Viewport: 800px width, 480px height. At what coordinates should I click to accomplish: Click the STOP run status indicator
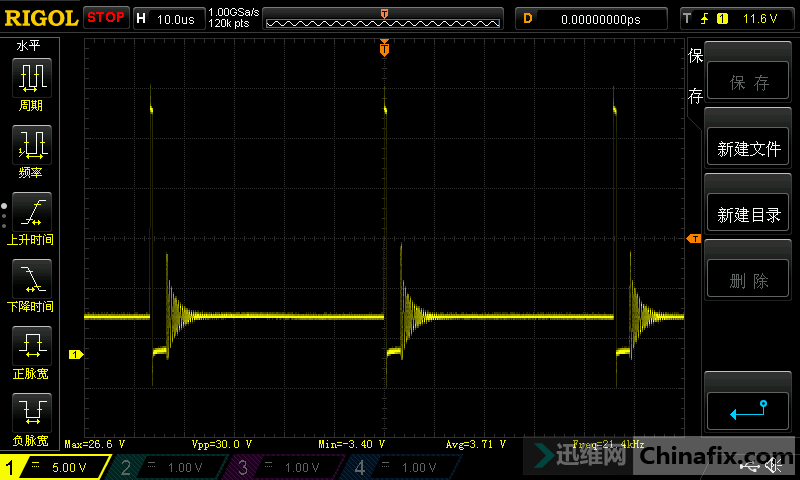106,17
